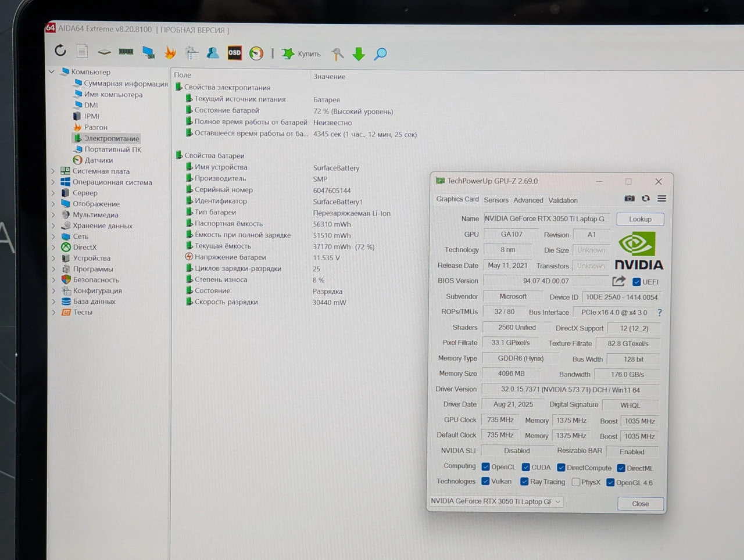The image size is (744, 560).
Task: Switch to the Sensors tab in GPU-Z
Action: click(x=496, y=200)
